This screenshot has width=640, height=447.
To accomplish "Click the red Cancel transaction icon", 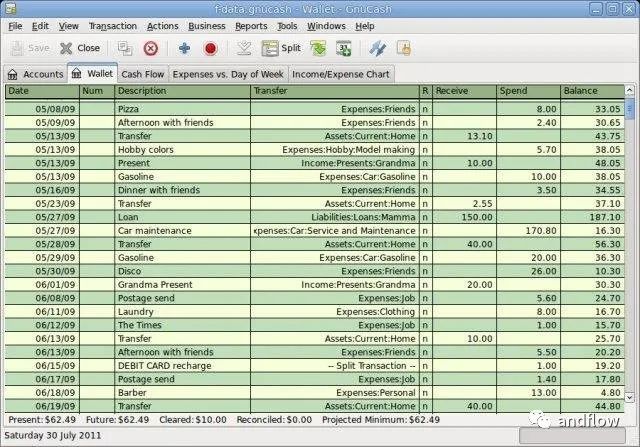I will [210, 48].
